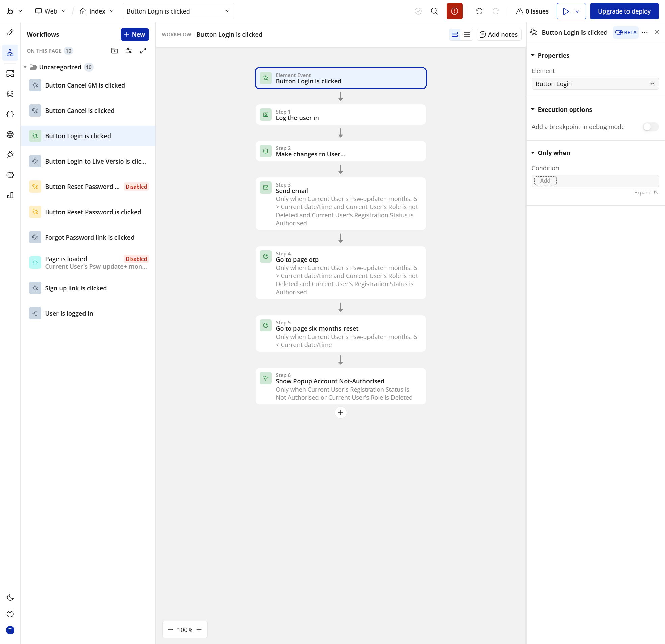Add a new workflow folder
This screenshot has height=644, width=665.
point(115,51)
